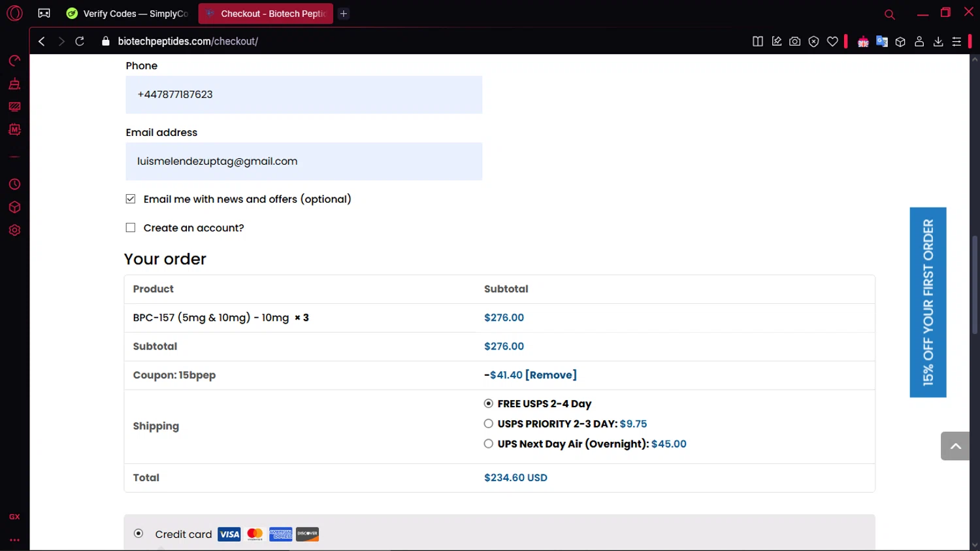
Task: Click the American Express logo
Action: [281, 534]
